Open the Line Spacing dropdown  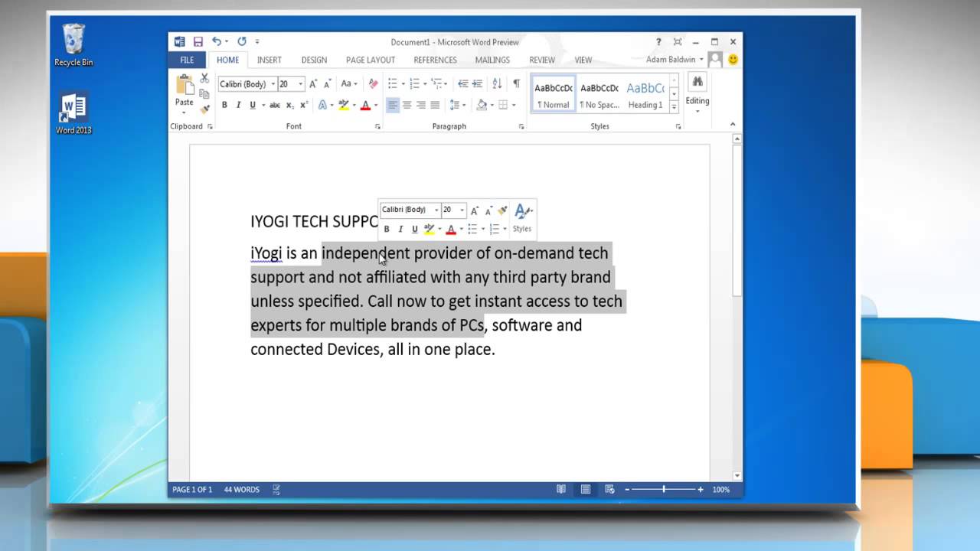tap(457, 105)
